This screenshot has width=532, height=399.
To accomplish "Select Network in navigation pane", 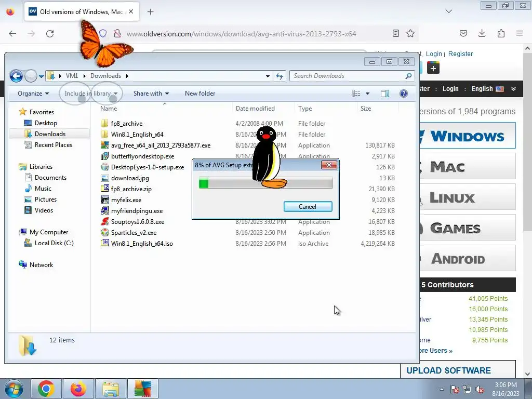I will click(x=41, y=264).
